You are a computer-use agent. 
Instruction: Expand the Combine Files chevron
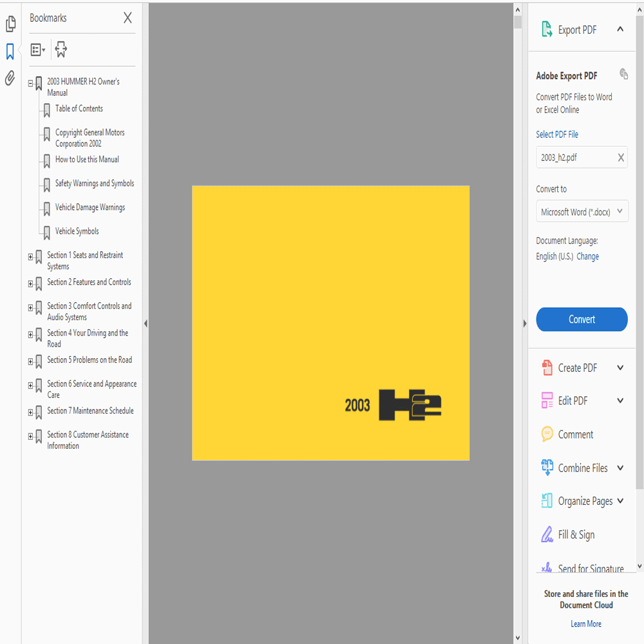pyautogui.click(x=620, y=468)
